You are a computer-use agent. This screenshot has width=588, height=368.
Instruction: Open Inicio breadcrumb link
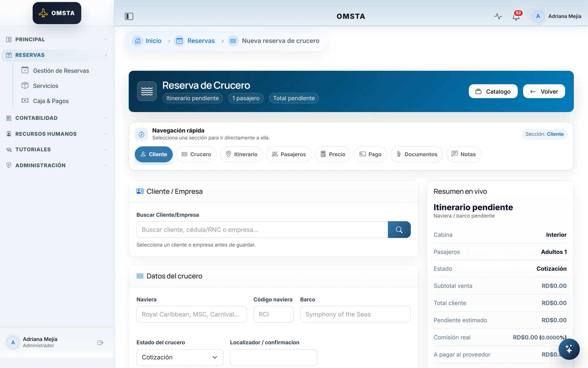153,41
